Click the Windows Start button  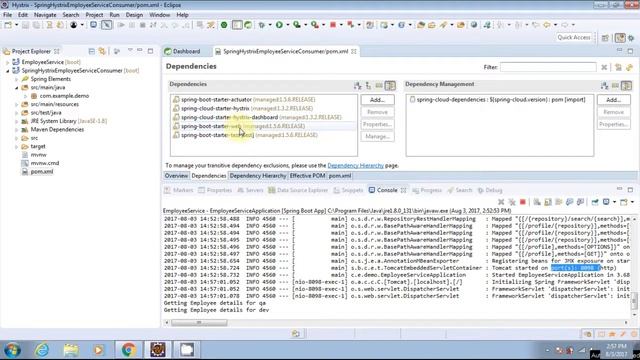13,350
